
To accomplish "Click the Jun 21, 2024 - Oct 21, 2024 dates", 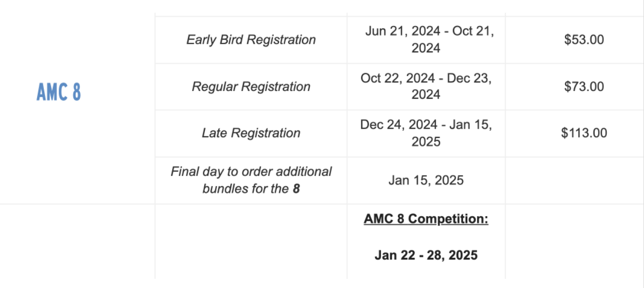I will (426, 40).
